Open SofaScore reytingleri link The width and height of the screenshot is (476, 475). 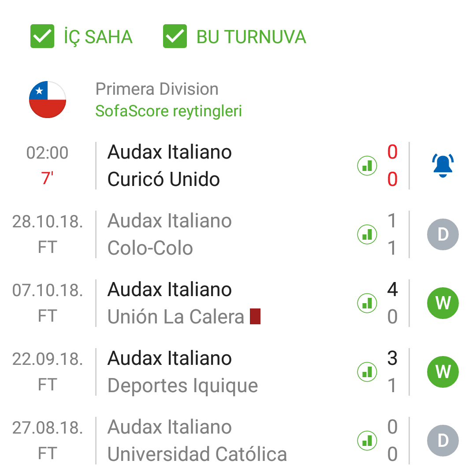168,111
